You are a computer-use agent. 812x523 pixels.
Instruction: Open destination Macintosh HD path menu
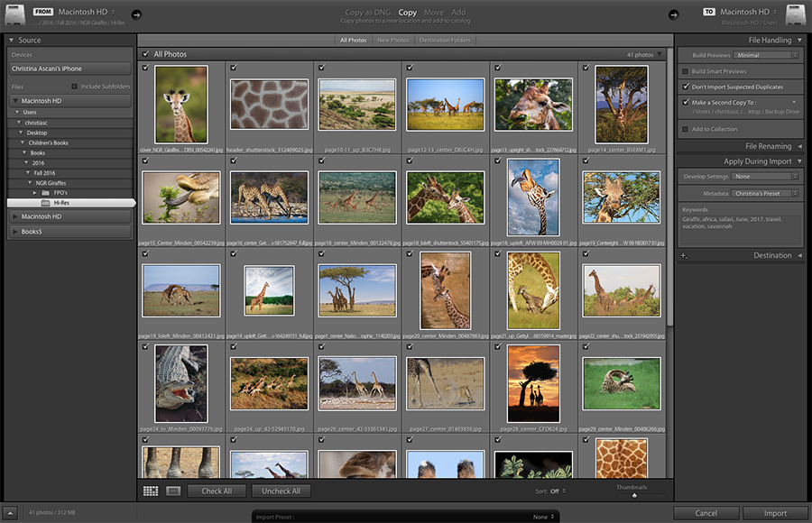748,12
